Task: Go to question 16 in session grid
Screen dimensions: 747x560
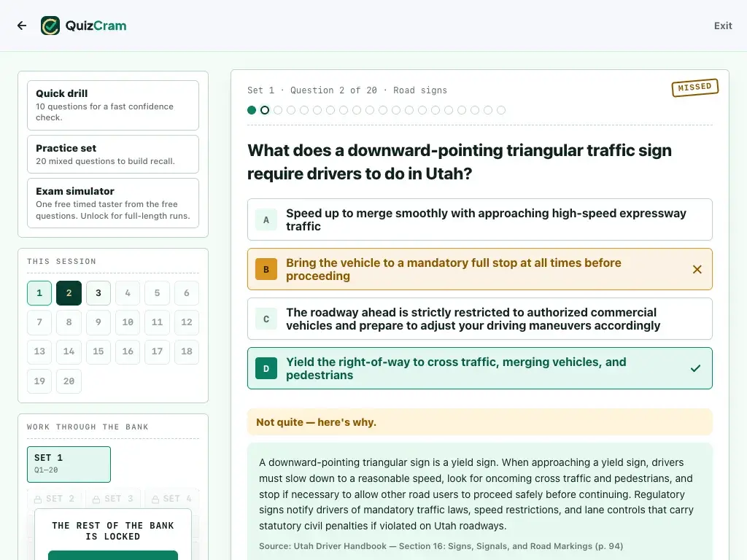Action: [x=128, y=351]
